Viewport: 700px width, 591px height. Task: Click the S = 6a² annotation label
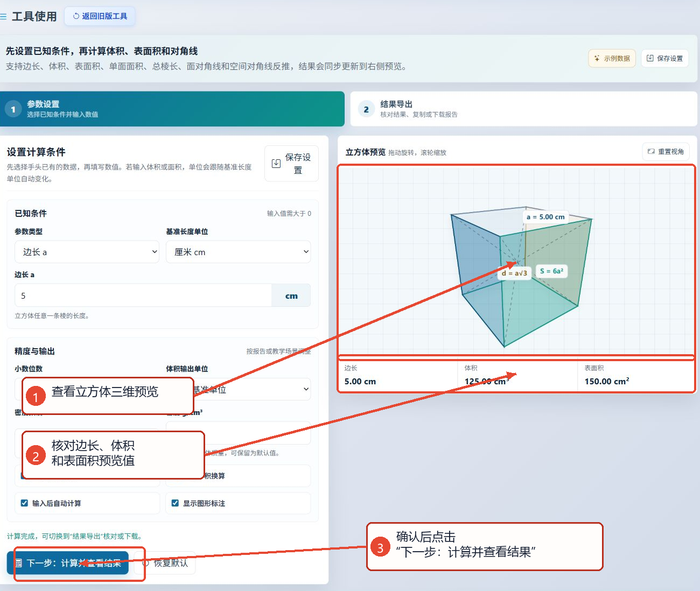point(551,271)
